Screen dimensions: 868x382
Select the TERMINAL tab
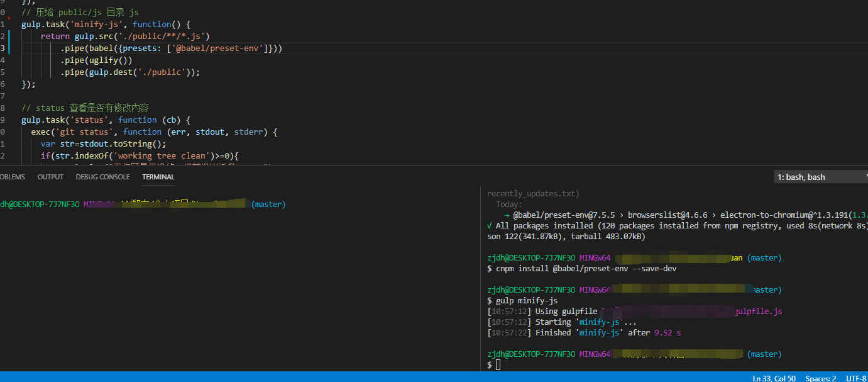click(158, 177)
